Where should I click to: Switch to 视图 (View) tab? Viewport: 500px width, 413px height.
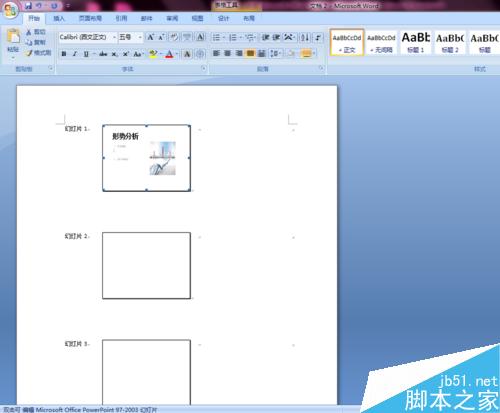coord(197,19)
